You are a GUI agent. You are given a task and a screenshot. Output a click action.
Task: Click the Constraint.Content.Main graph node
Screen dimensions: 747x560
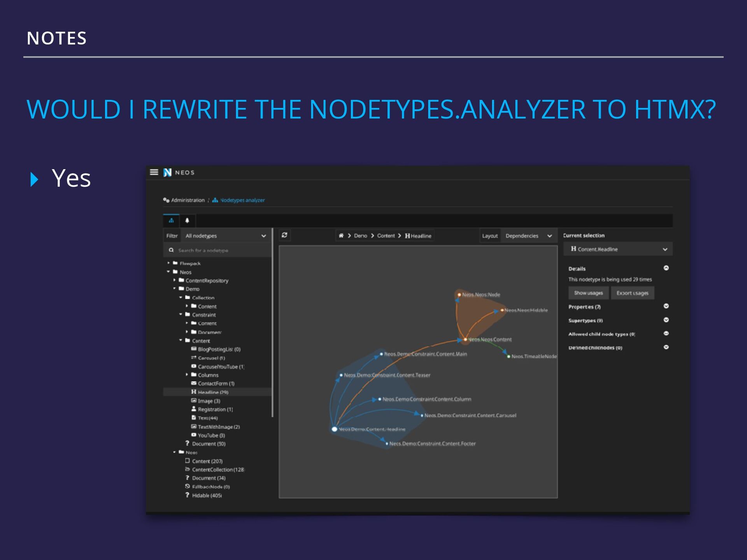tap(381, 354)
